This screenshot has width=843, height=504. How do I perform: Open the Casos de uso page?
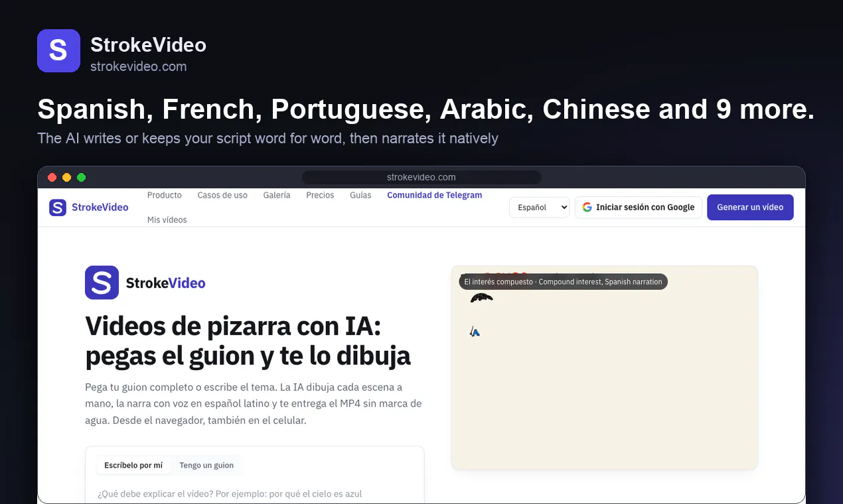click(x=222, y=195)
